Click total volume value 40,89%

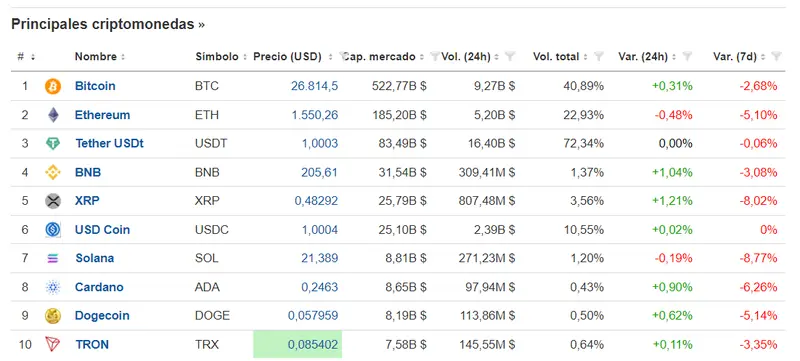coord(584,86)
